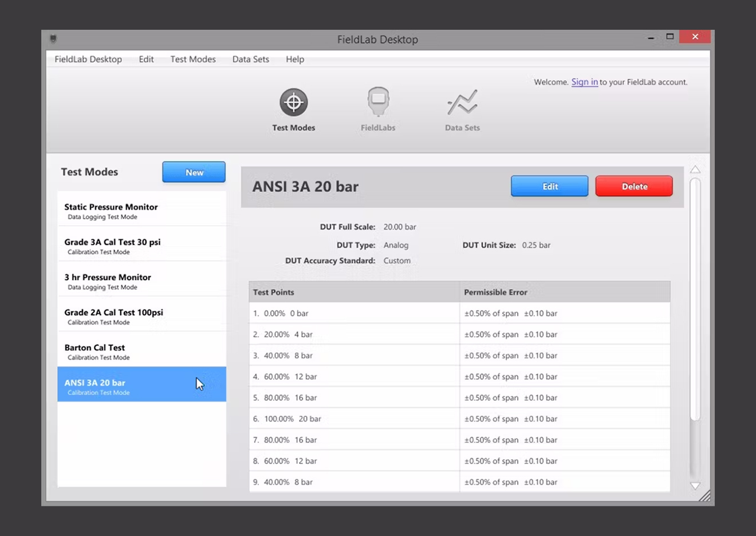Viewport: 756px width, 536px height.
Task: Open the Test Modes menu
Action: click(193, 59)
